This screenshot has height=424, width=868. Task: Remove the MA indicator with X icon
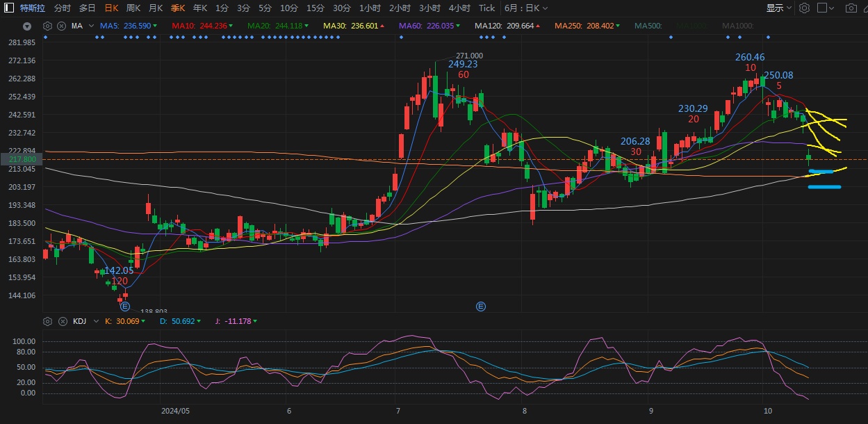(x=60, y=26)
